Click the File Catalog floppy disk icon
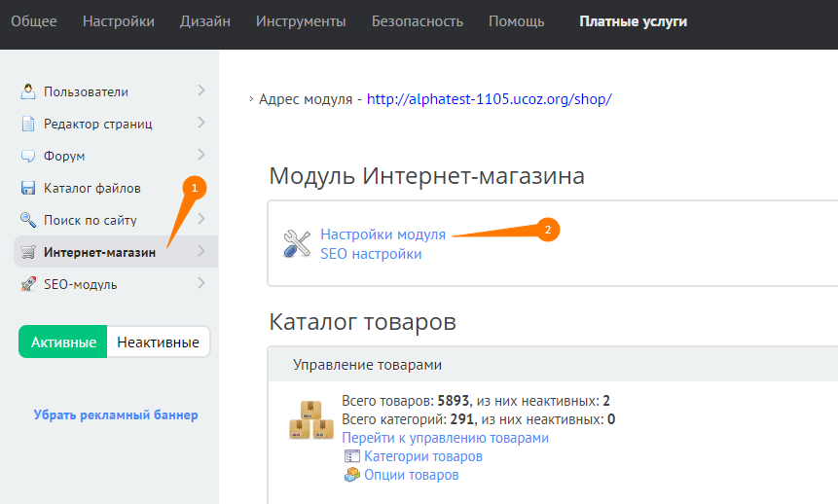This screenshot has width=838, height=504. [x=28, y=188]
